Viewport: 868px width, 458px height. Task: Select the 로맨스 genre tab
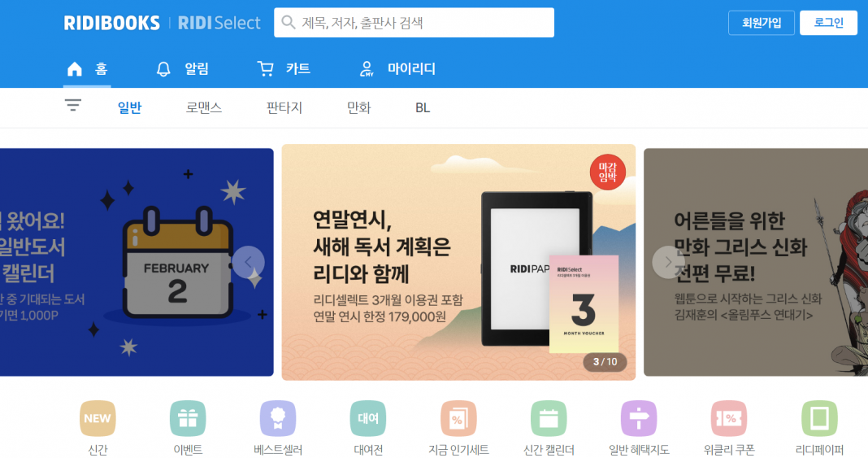[x=204, y=107]
